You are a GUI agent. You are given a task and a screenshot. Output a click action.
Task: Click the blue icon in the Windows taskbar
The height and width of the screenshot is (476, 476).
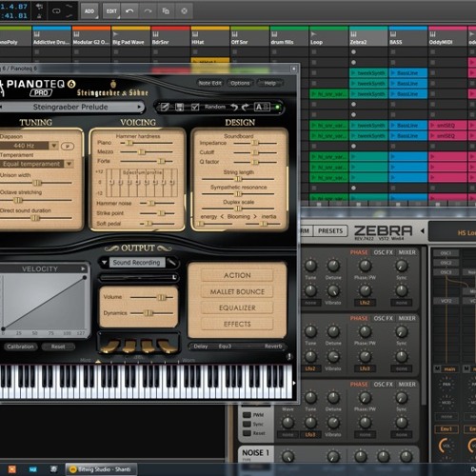[33, 469]
